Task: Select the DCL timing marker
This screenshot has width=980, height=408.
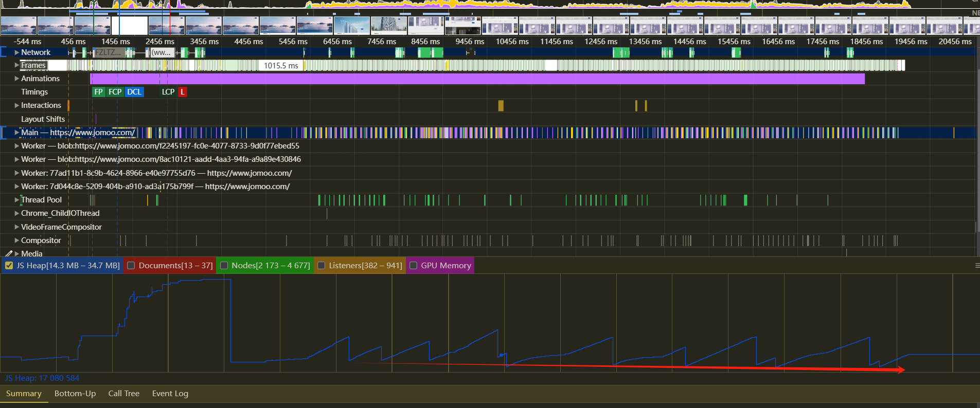Action: click(x=134, y=92)
